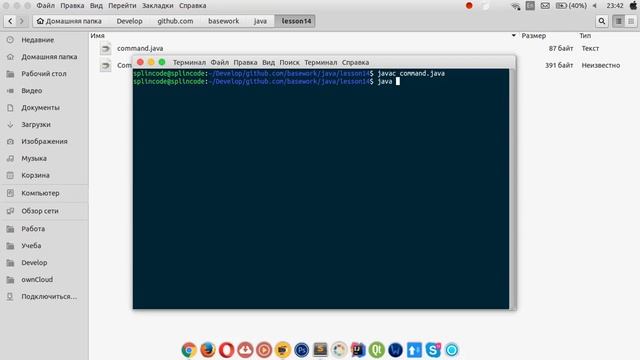Open terminal's Справка menu
The height and width of the screenshot is (360, 640).
click(x=356, y=62)
